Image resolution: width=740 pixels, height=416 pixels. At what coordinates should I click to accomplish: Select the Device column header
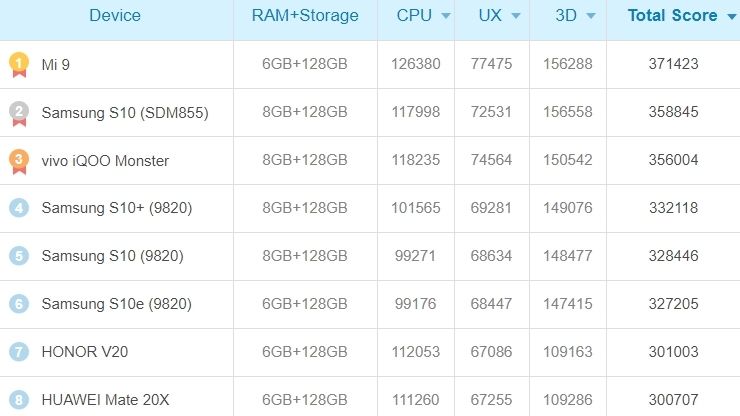pos(115,16)
